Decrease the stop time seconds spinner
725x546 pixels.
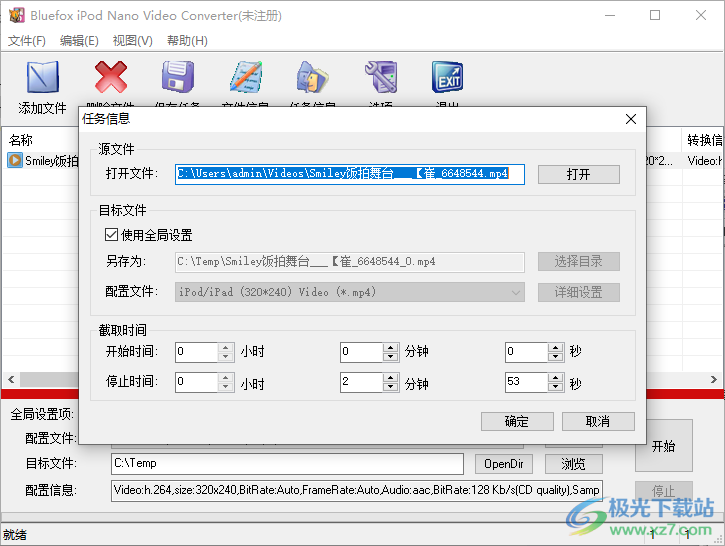pyautogui.click(x=555, y=386)
